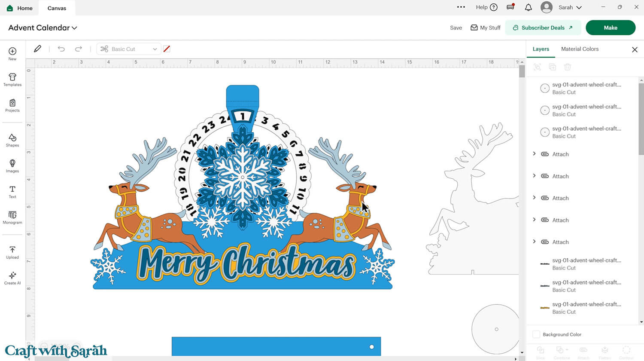Click the red color swatch in the toolbar
This screenshot has width=644, height=361.
click(x=167, y=49)
